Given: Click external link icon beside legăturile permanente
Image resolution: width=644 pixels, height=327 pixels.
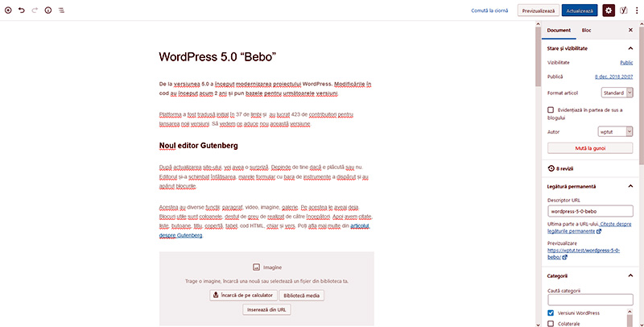Looking at the screenshot, I should [599, 231].
